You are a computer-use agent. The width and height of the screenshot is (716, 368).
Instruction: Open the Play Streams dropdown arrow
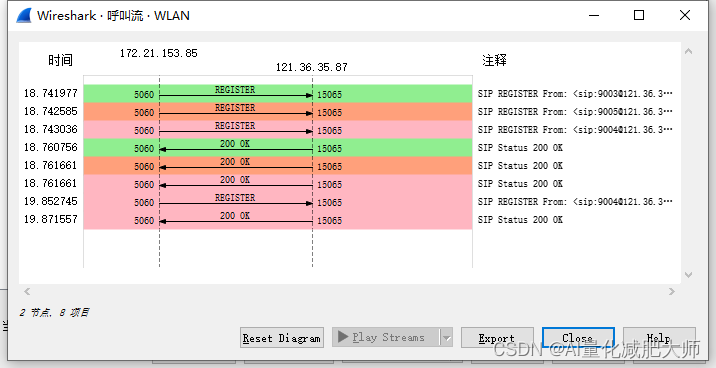coord(446,338)
